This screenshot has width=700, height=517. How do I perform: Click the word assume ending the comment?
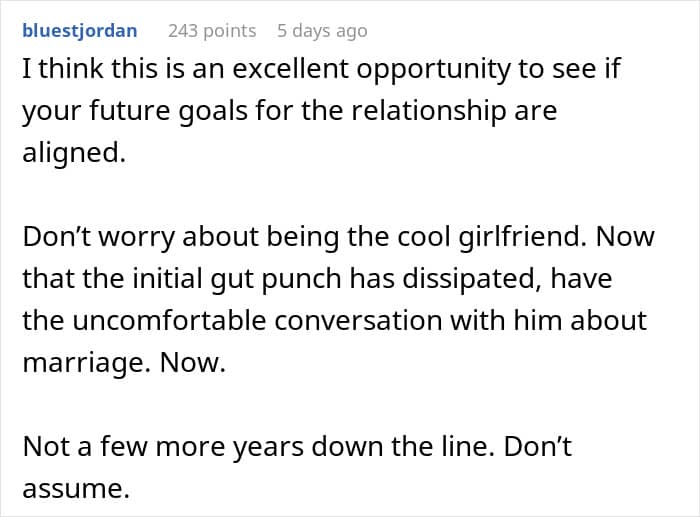click(75, 488)
